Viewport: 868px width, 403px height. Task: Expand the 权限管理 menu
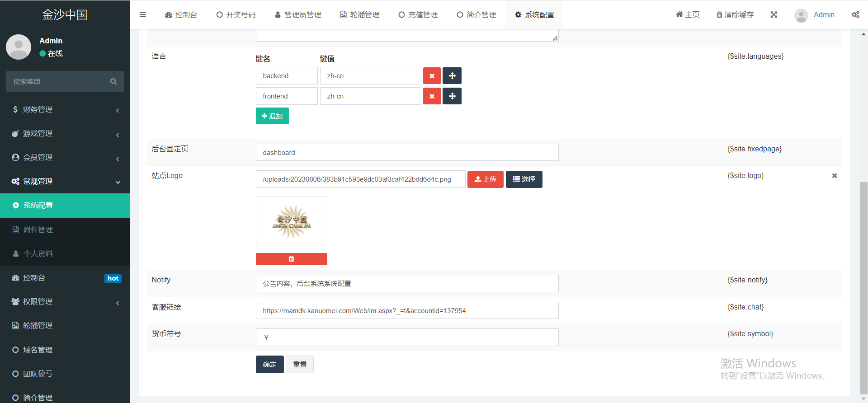(65, 302)
